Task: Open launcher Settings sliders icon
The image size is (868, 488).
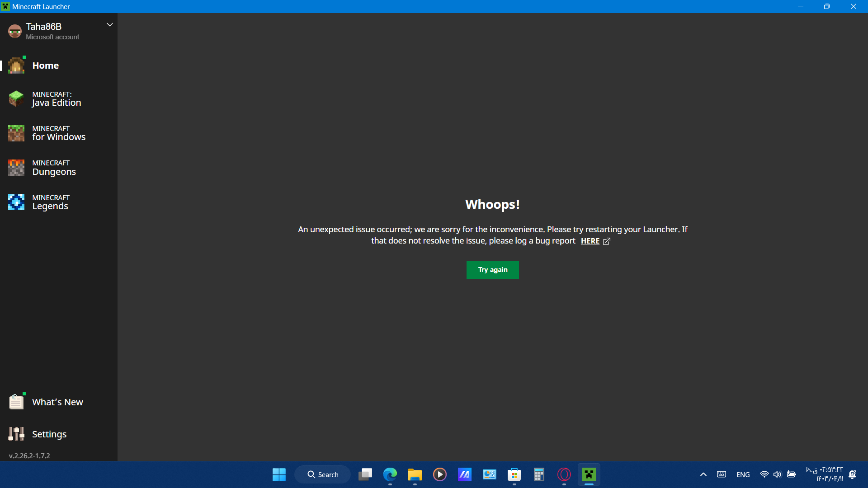Action: pyautogui.click(x=16, y=434)
